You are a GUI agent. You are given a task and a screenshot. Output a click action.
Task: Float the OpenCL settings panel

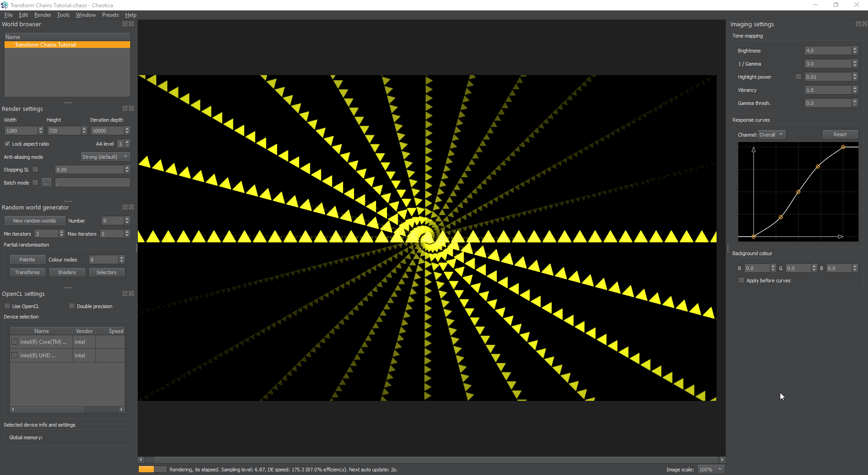(x=125, y=294)
